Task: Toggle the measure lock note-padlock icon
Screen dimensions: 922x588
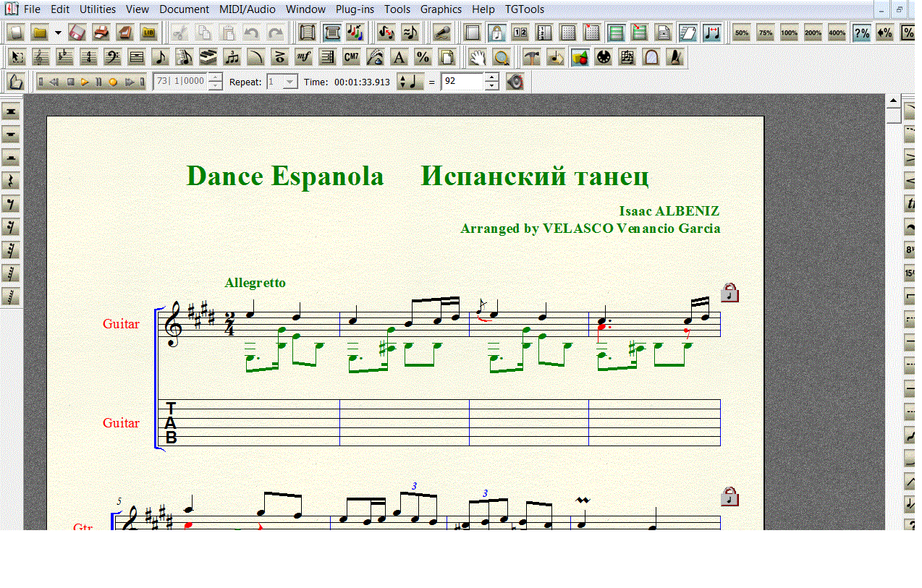Action: (496, 33)
